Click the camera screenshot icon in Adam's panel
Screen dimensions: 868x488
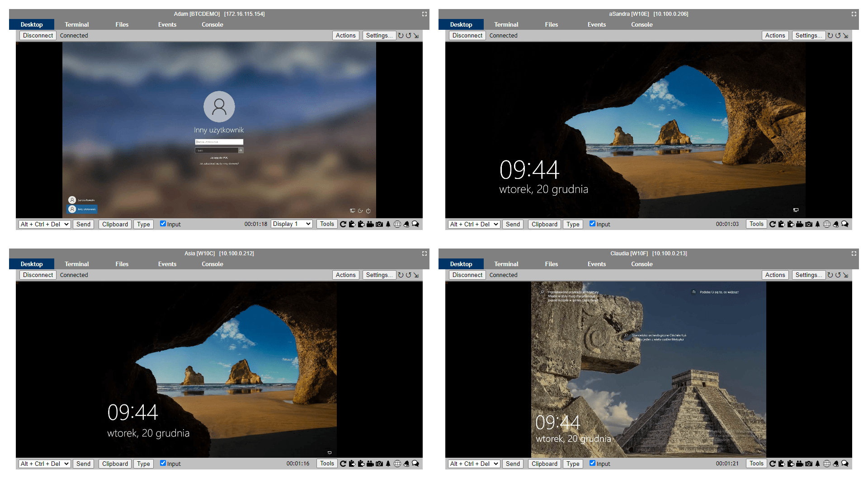[379, 224]
